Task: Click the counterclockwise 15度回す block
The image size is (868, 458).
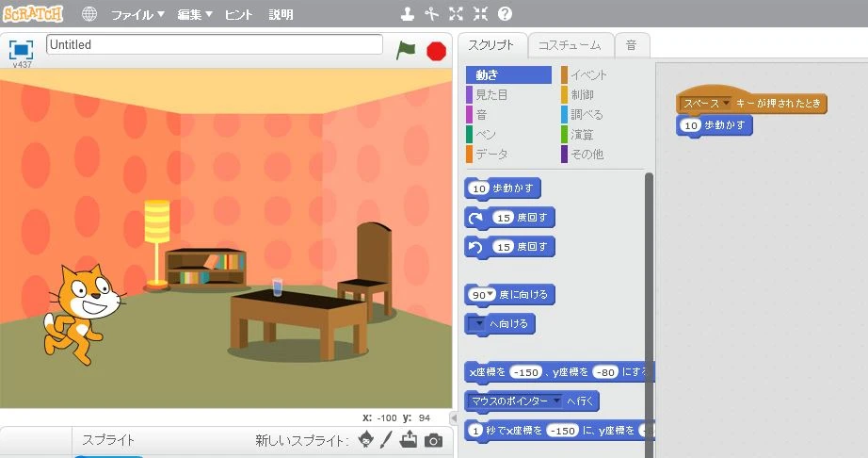Action: [509, 247]
